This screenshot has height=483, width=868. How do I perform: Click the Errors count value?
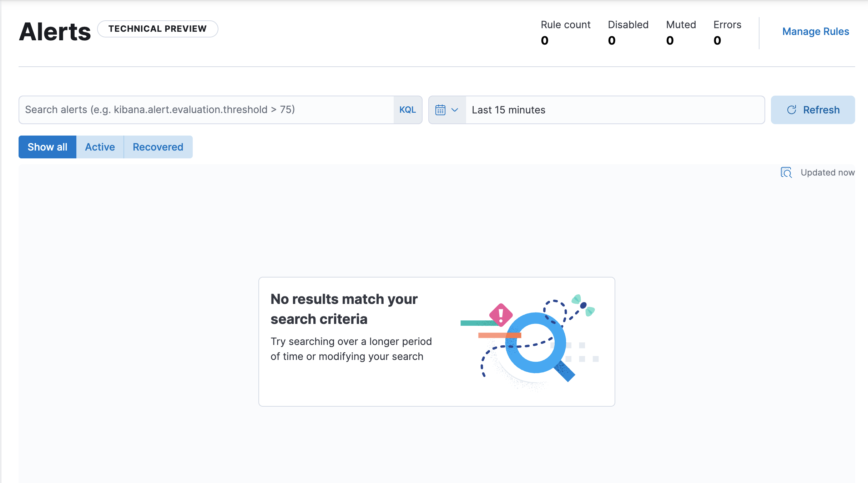(717, 40)
